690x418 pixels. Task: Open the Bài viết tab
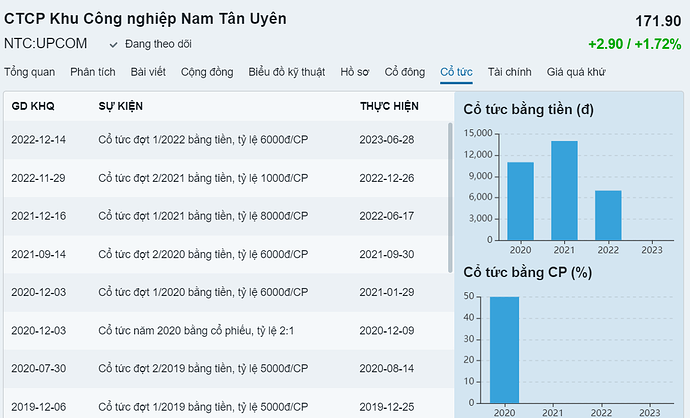(x=148, y=72)
